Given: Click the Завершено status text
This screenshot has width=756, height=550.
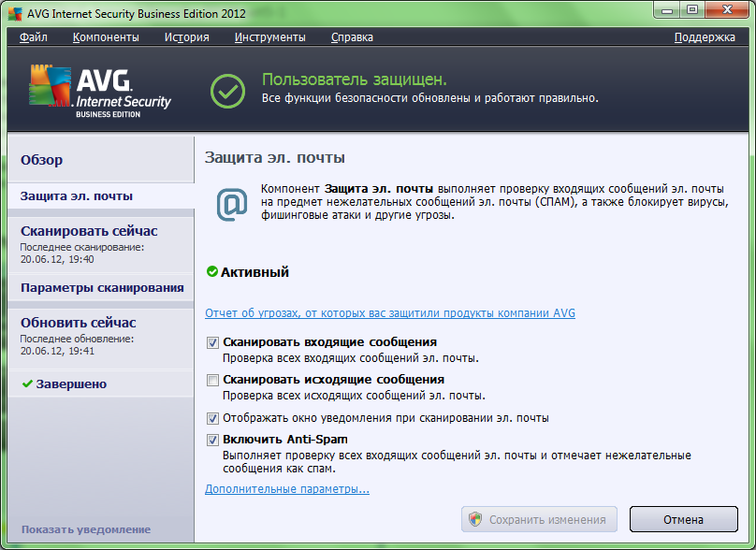Looking at the screenshot, I should (x=71, y=384).
